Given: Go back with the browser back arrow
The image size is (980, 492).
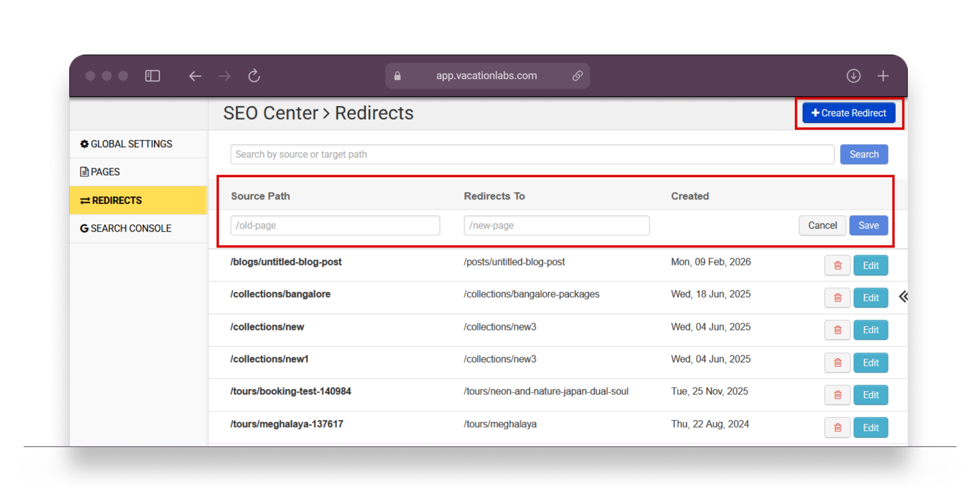Looking at the screenshot, I should pyautogui.click(x=195, y=76).
